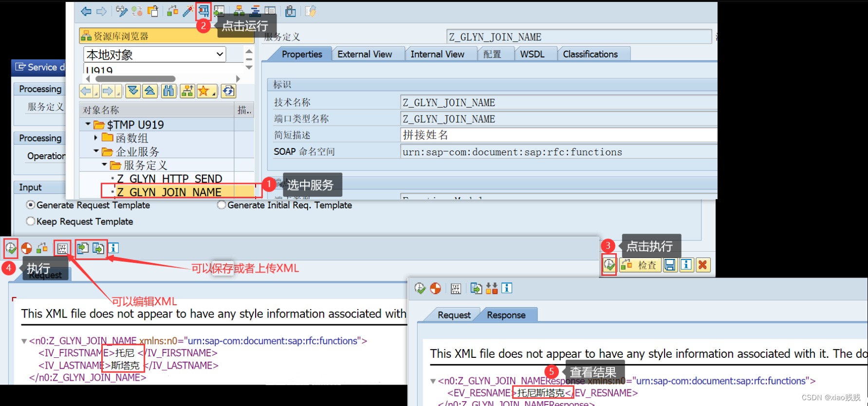Open the favorites star dropdown arrow

click(x=214, y=93)
